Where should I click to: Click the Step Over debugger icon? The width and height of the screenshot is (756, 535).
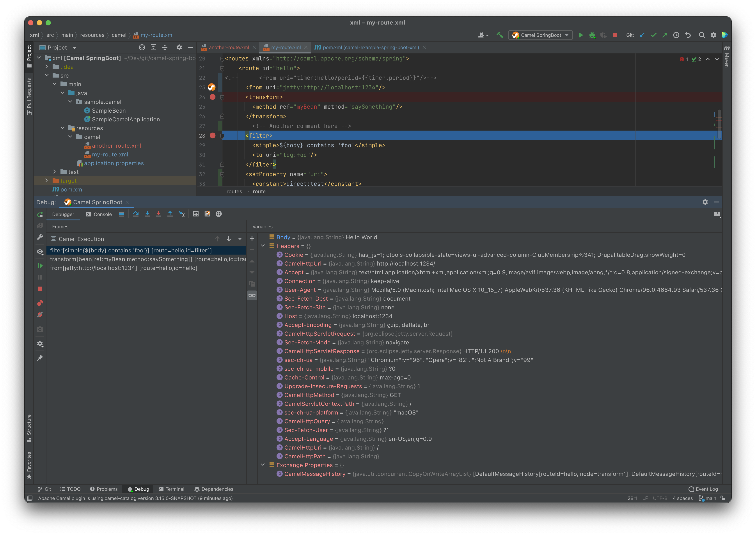(136, 214)
